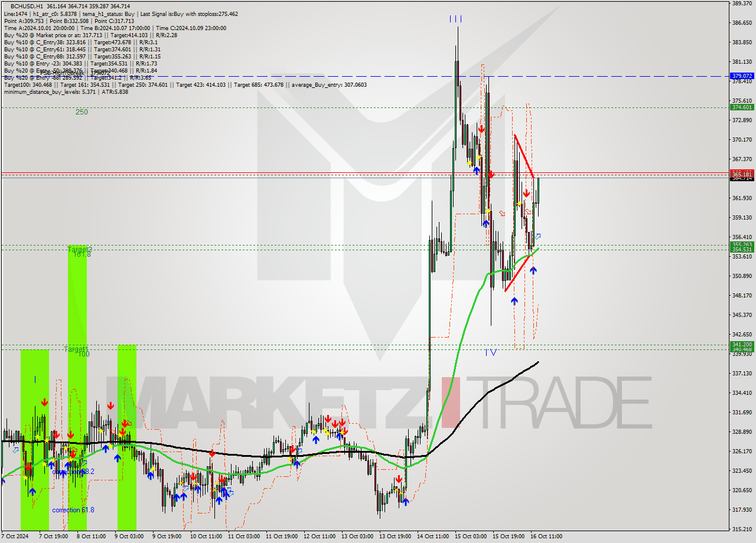Click the 334.410 price axis label
The width and height of the screenshot is (756, 543).
pyautogui.click(x=742, y=393)
